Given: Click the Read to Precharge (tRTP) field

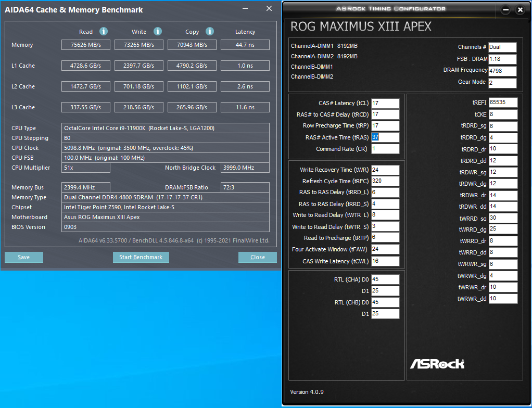Looking at the screenshot, I should pyautogui.click(x=385, y=237).
